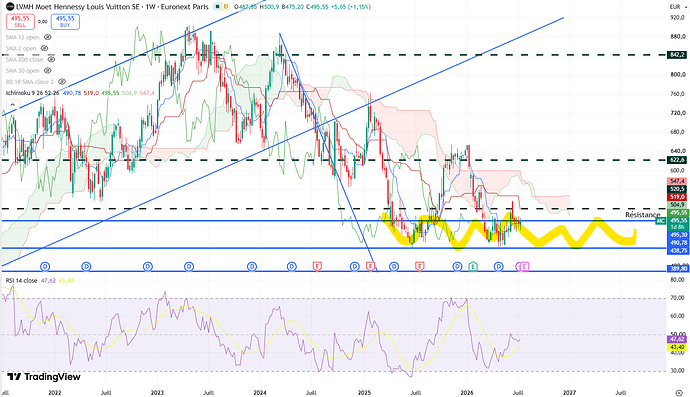Click the green market status dot in header
This screenshot has height=397, width=690.
point(217,7)
